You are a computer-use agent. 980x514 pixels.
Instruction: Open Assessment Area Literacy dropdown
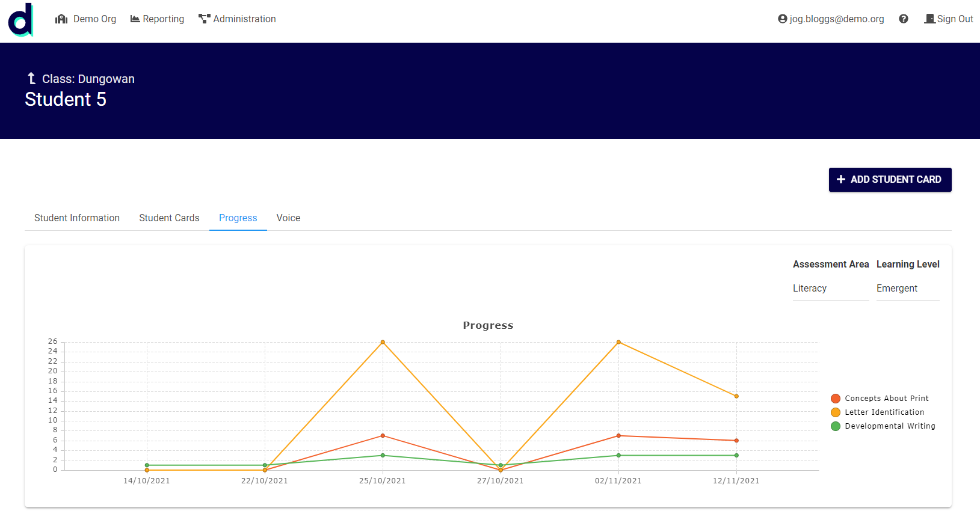coord(831,289)
